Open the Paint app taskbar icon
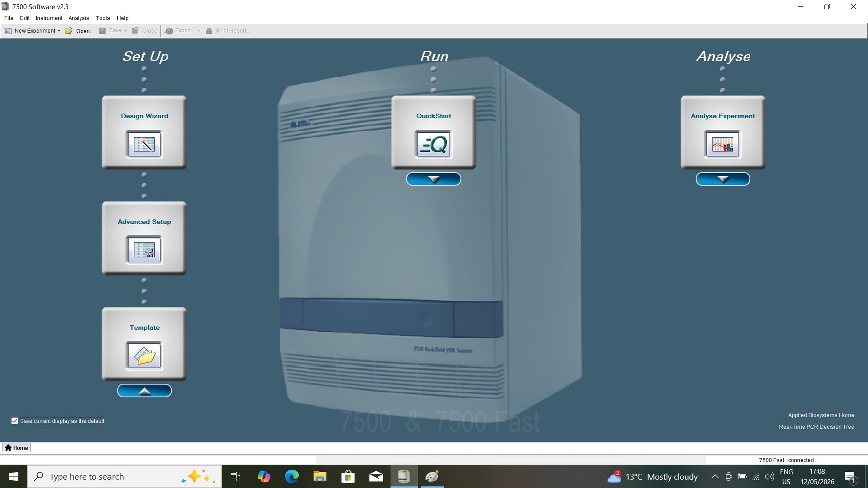 pos(432,476)
